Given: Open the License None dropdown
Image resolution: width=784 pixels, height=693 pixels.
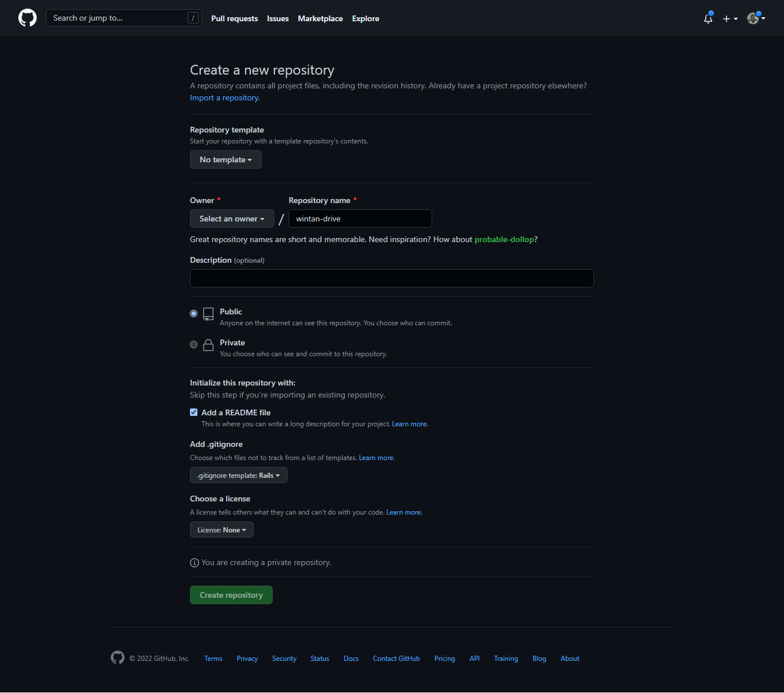Looking at the screenshot, I should [222, 530].
